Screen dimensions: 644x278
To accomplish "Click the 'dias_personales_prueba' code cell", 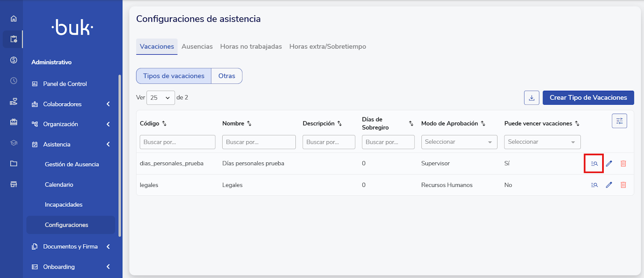I will (171, 163).
